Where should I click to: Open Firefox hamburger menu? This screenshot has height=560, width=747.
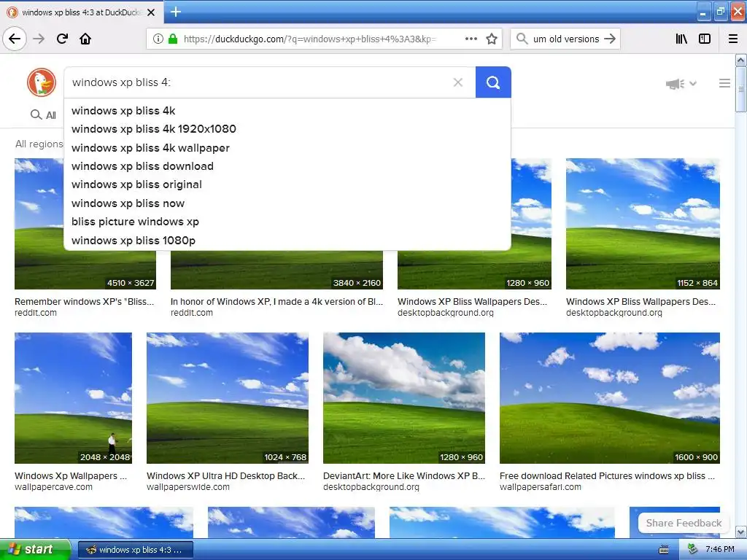tap(733, 39)
